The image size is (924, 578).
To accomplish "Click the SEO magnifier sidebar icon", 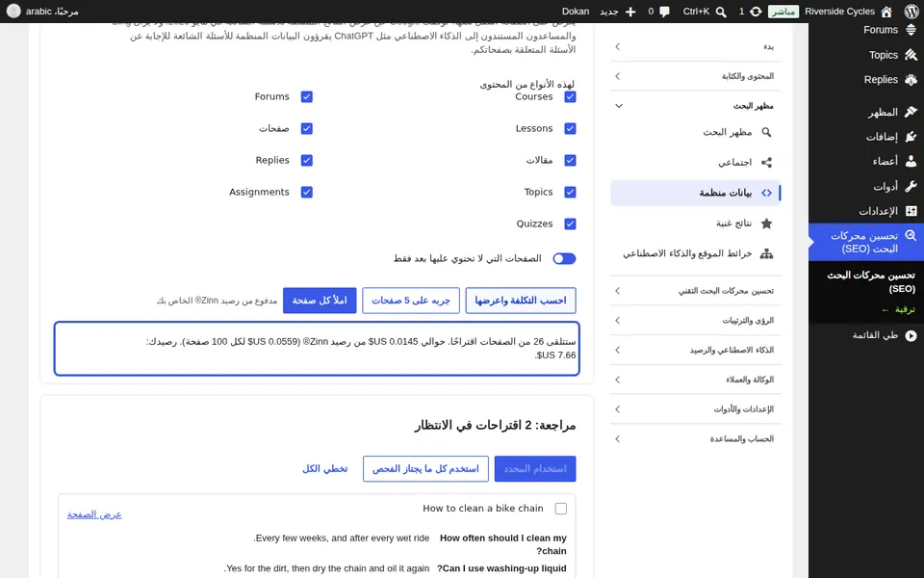I will (x=911, y=235).
